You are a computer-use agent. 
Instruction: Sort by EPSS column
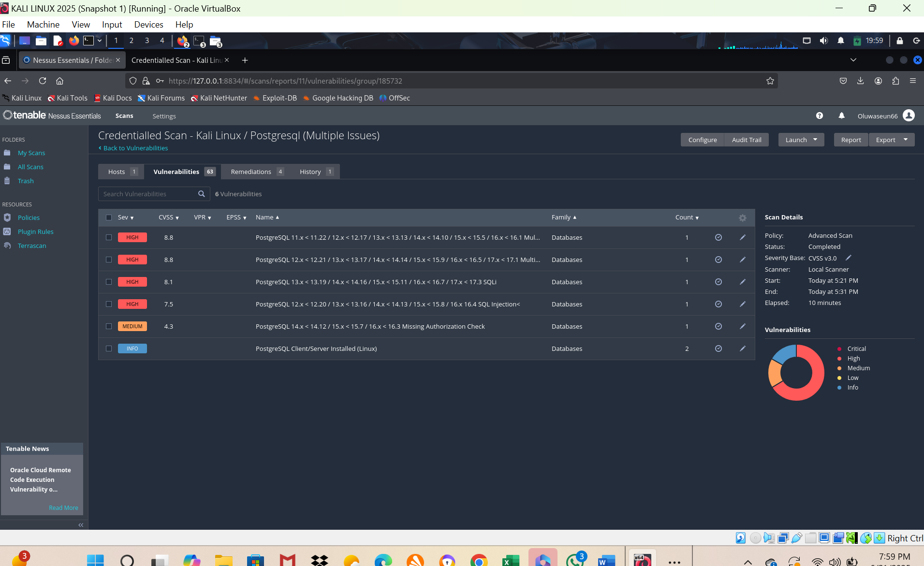[x=236, y=218]
